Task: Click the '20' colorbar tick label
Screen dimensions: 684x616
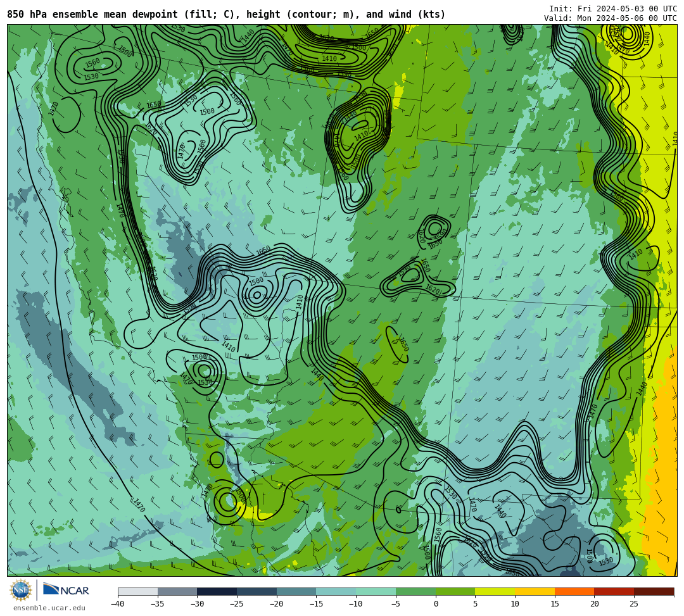Action: [x=595, y=604]
